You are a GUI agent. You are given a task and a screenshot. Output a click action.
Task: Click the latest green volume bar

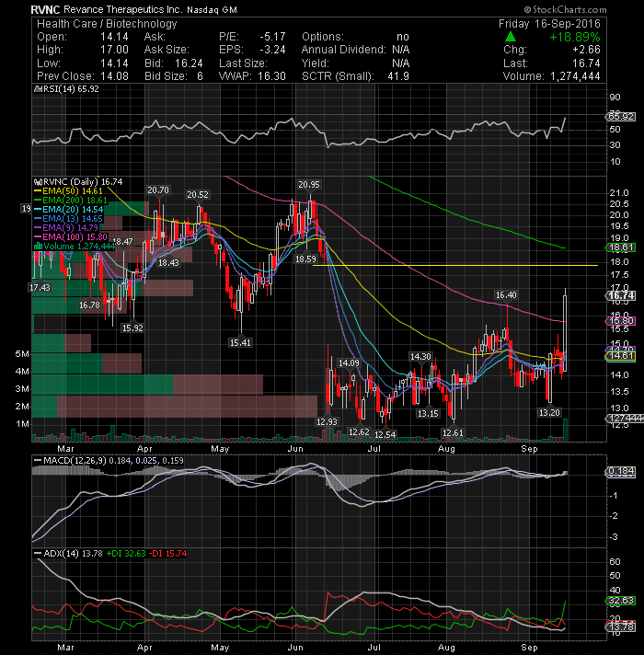coord(566,430)
